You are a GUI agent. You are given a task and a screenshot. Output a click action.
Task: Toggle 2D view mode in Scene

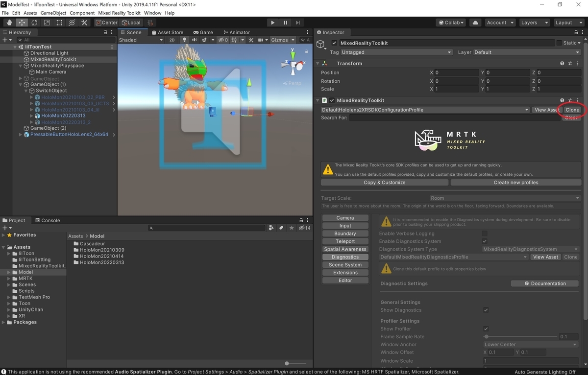pyautogui.click(x=172, y=40)
